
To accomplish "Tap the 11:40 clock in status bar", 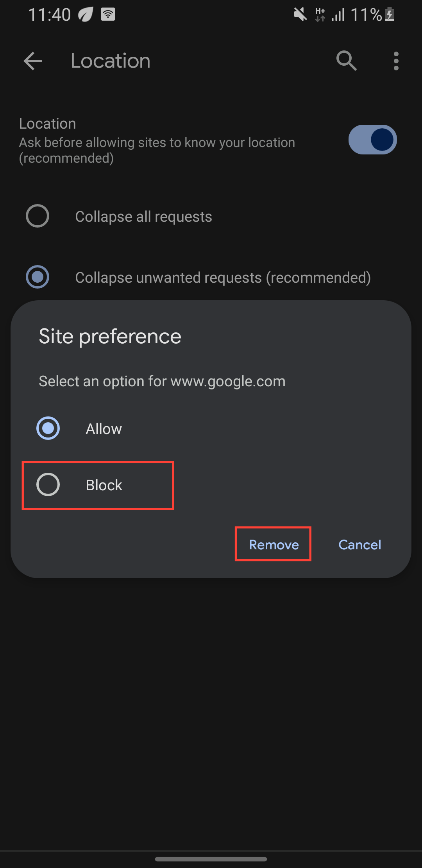I will pos(49,15).
